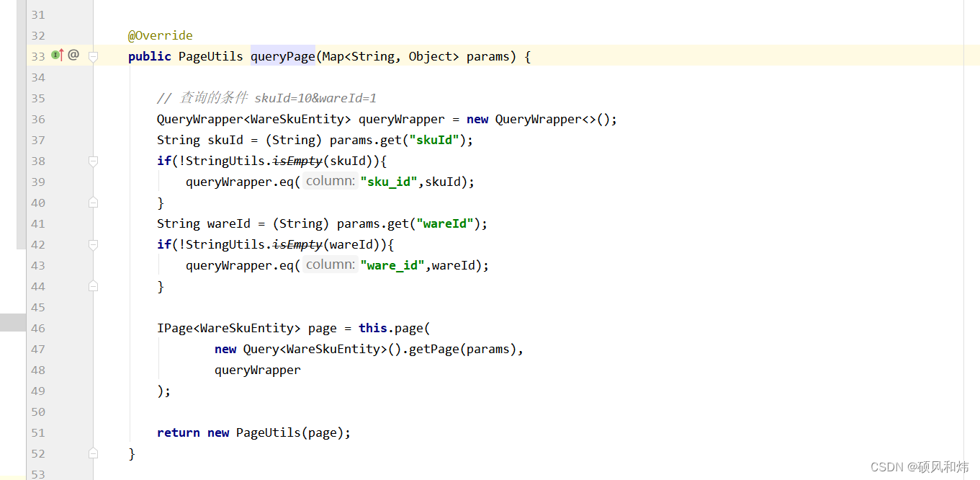Image resolution: width=980 pixels, height=480 pixels.
Task: Click line number 46 in the gutter
Action: [37, 328]
